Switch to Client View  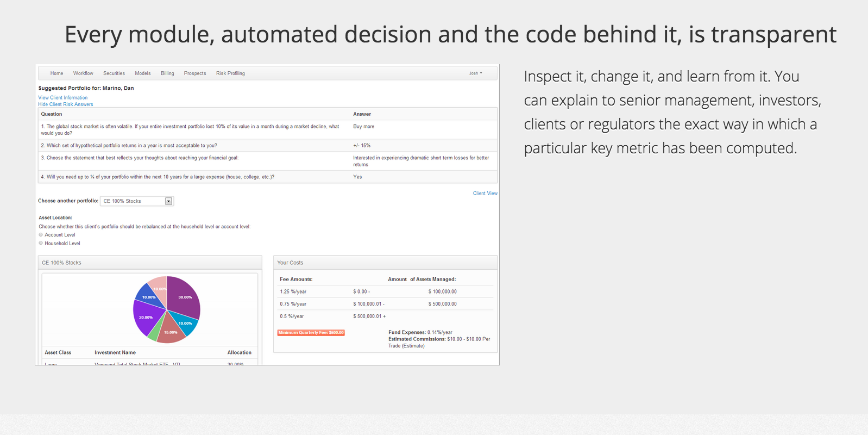coord(485,194)
